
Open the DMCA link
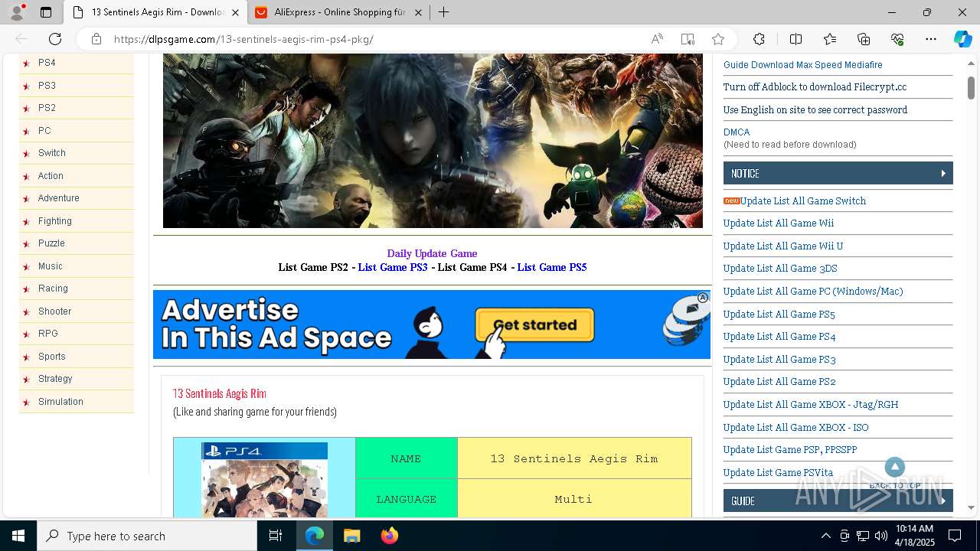[x=737, y=132]
